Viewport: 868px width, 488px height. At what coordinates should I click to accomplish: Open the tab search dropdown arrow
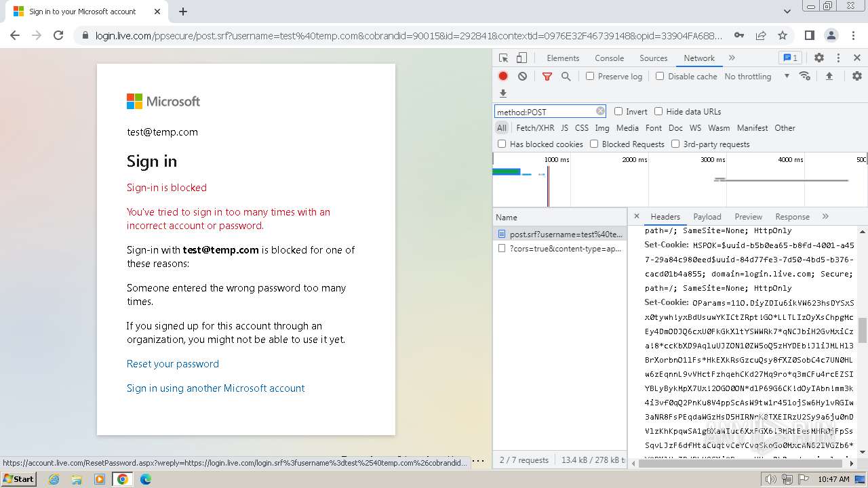787,12
